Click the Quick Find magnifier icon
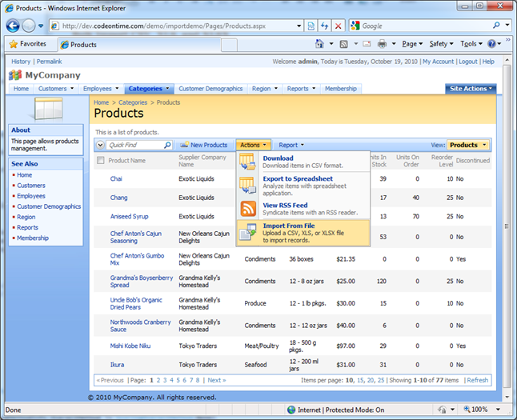517x420 pixels. point(167,145)
